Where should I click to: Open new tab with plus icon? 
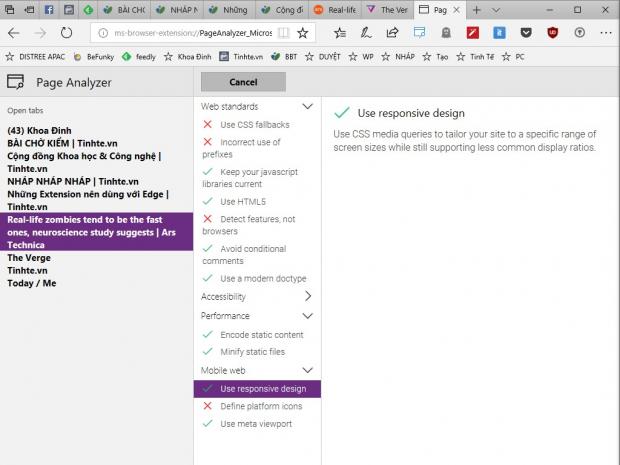click(475, 9)
